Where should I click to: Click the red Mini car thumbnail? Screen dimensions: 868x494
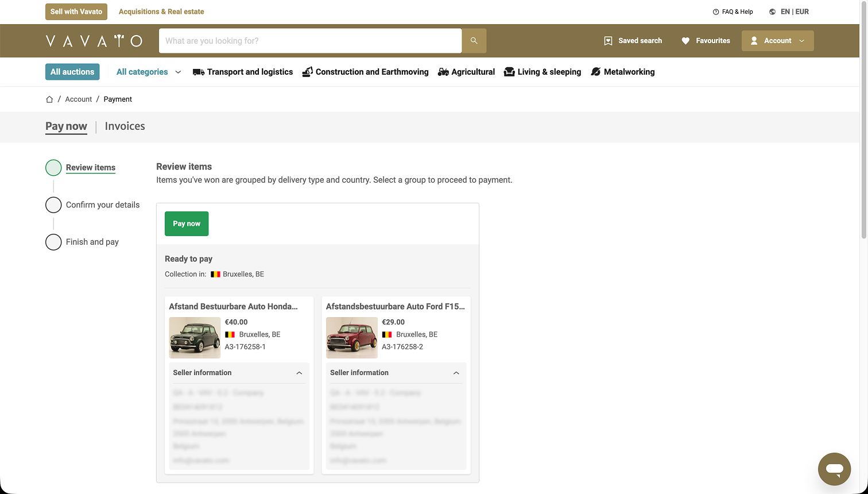[x=352, y=338]
